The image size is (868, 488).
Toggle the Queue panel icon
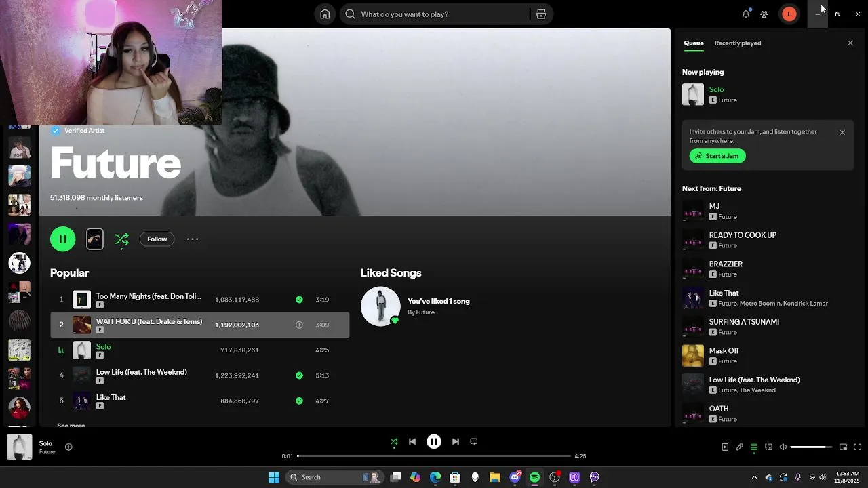click(754, 447)
